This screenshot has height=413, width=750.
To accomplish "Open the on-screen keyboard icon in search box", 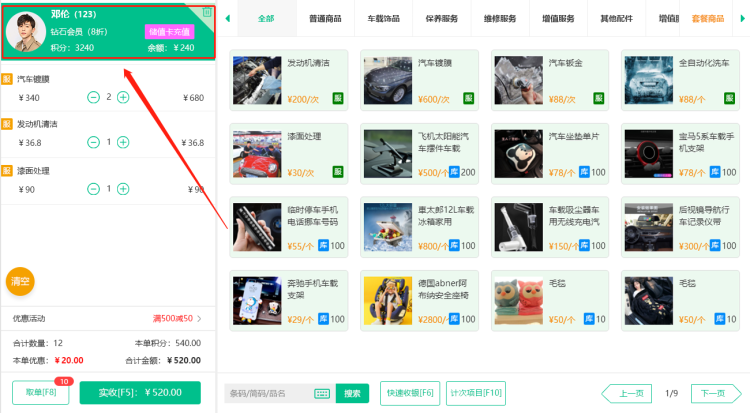I will (x=321, y=393).
